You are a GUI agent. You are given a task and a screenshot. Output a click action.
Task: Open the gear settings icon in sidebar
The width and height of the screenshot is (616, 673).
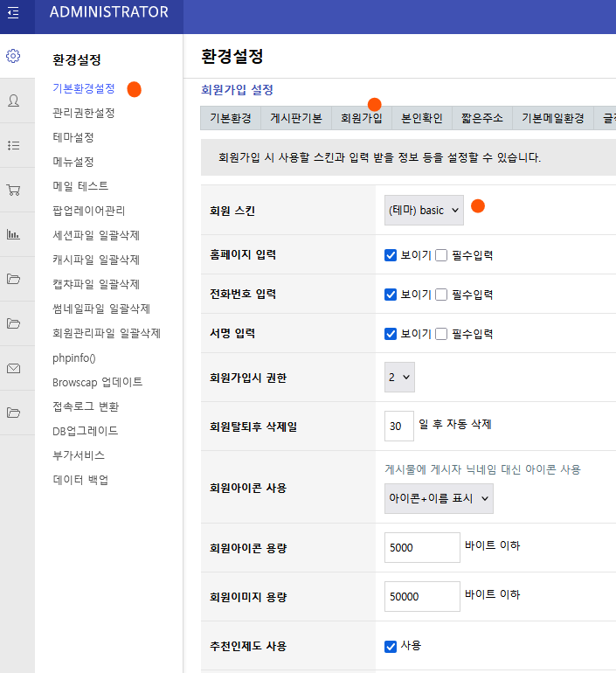click(13, 56)
